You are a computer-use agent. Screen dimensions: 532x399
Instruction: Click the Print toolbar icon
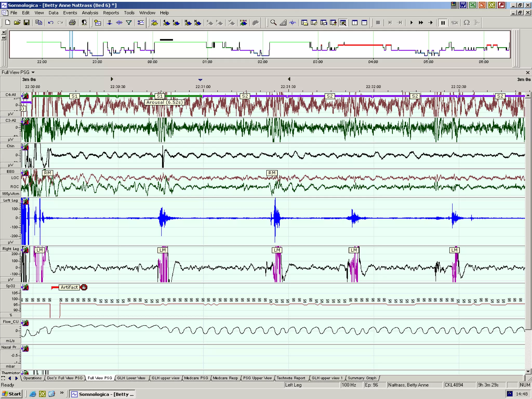pos(72,23)
